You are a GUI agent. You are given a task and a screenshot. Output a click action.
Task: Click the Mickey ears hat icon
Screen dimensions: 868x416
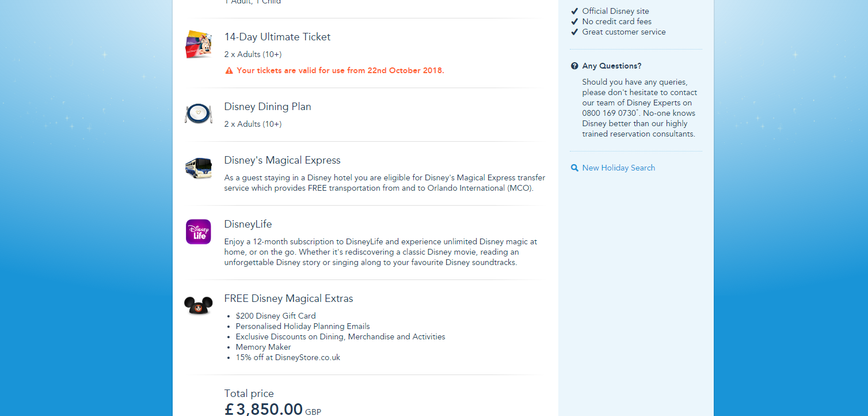199,305
